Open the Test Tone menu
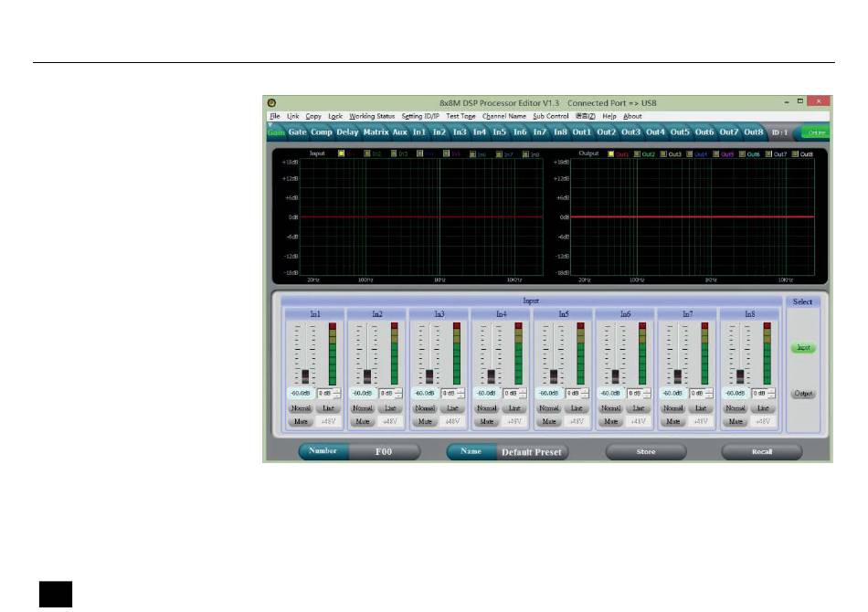The image size is (868, 612). (460, 116)
